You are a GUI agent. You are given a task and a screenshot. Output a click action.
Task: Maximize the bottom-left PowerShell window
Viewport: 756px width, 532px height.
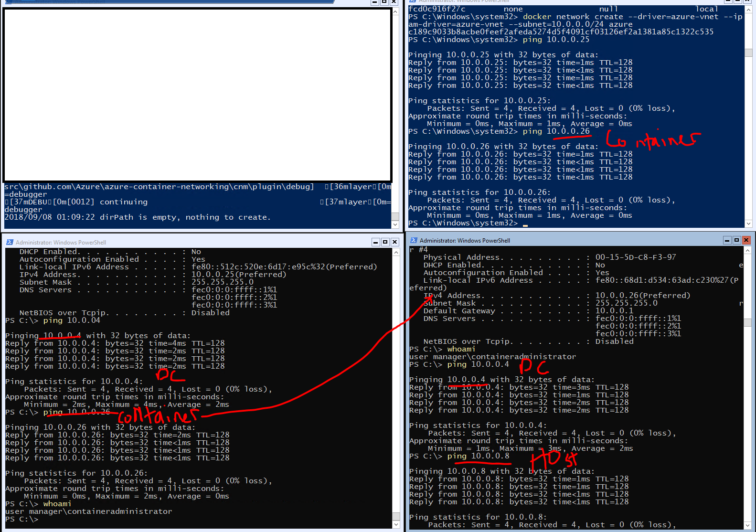385,242
